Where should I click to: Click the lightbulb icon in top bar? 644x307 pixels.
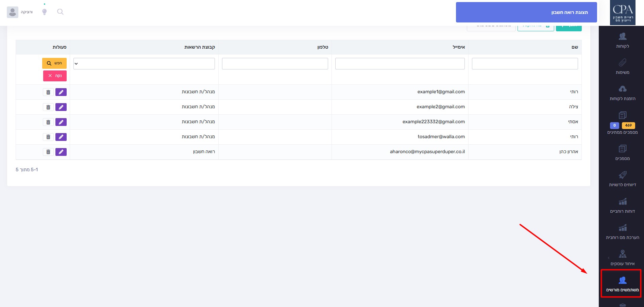tap(44, 12)
